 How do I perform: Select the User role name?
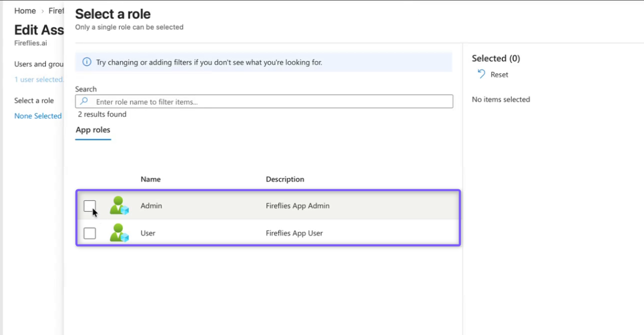point(148,233)
